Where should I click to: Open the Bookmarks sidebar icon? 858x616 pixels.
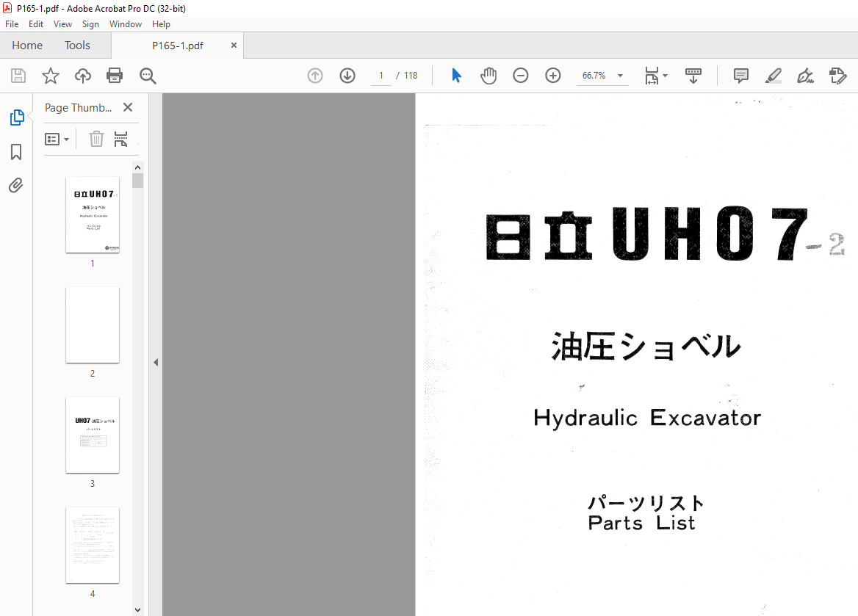(16, 151)
